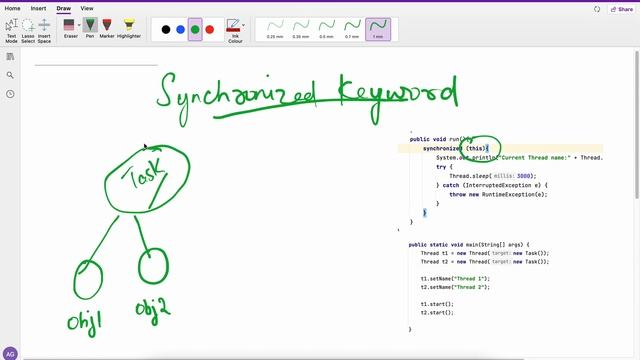Expand the Eraser options dropdown arrow
This screenshot has height=360, width=640.
(79, 25)
